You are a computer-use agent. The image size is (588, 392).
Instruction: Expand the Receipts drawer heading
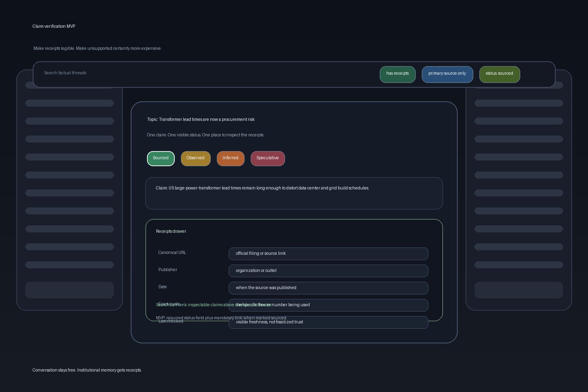pos(171,232)
